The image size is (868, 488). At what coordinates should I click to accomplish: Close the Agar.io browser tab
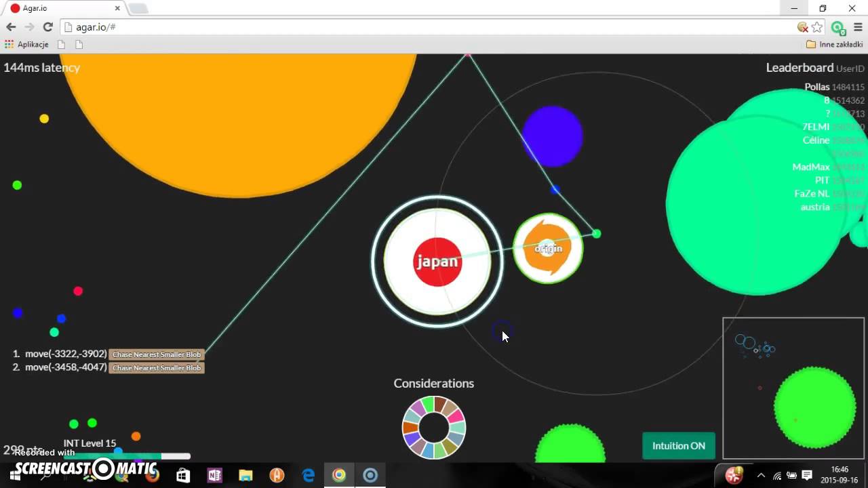tap(117, 8)
